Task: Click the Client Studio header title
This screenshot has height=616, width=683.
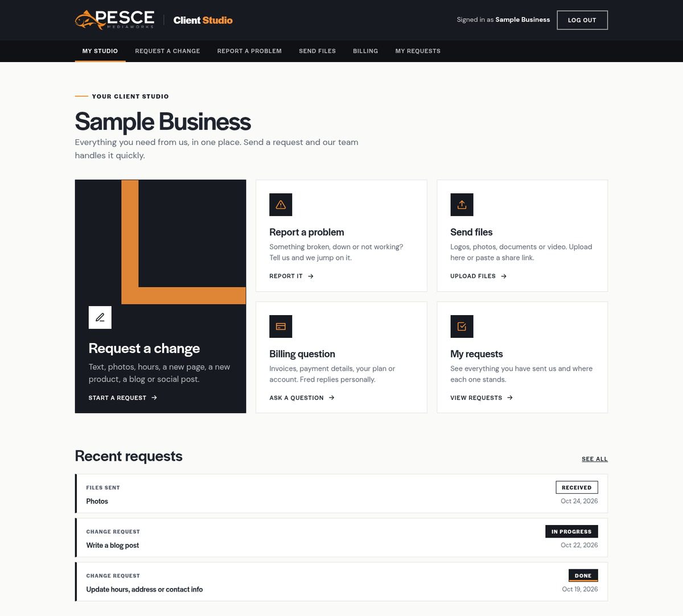Action: point(203,20)
